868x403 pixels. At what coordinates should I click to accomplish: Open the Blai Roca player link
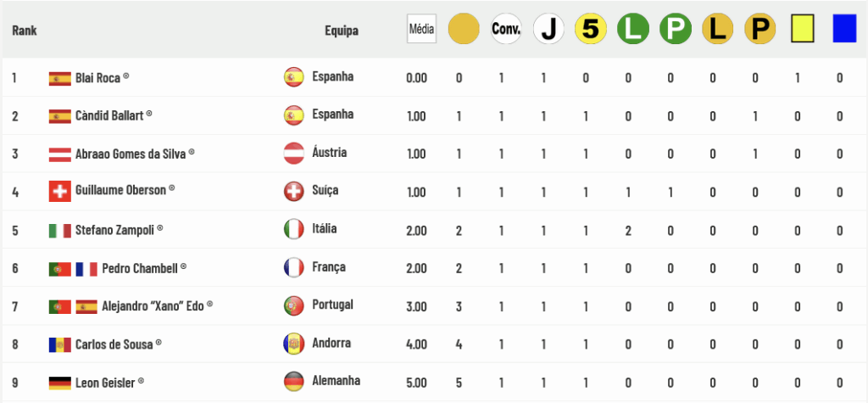click(98, 78)
